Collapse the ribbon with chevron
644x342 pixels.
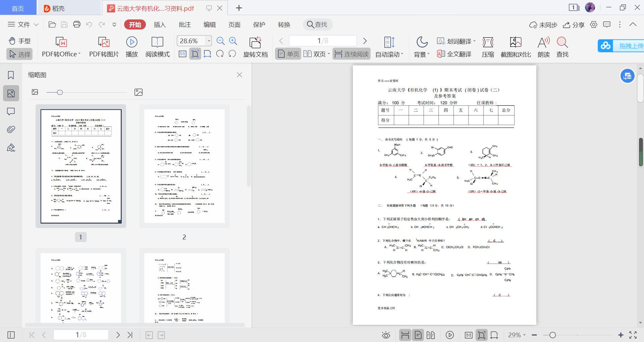click(x=633, y=24)
